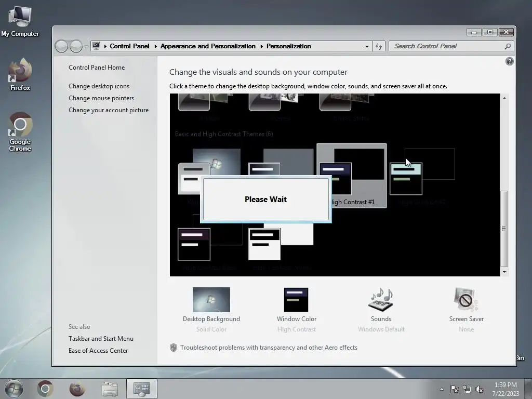Open network tray icon

467,389
